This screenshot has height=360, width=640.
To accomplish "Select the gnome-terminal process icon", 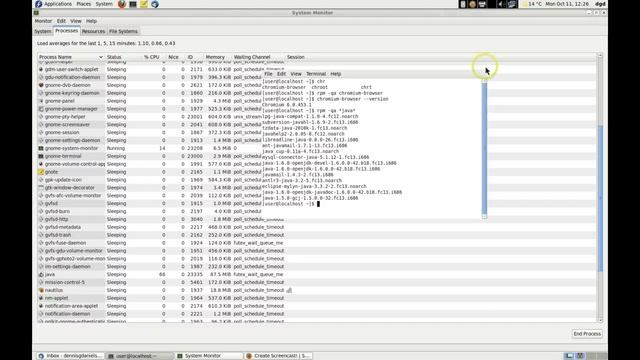I will (41, 156).
